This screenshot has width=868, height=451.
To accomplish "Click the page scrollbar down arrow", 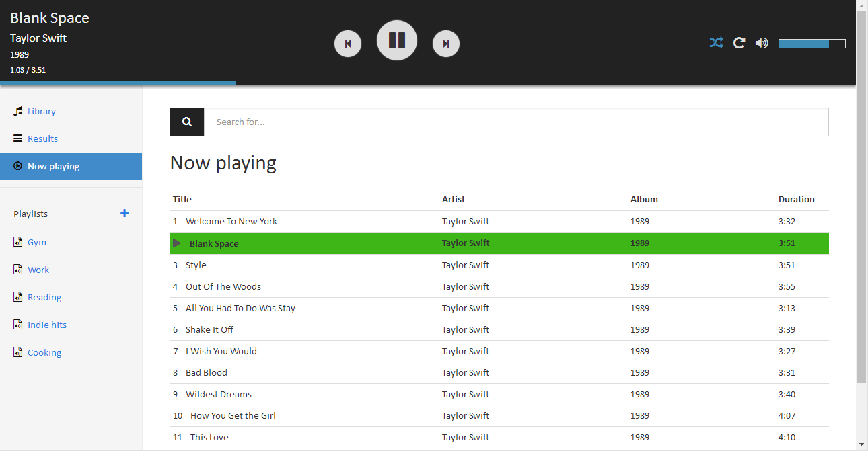I will click(862, 445).
